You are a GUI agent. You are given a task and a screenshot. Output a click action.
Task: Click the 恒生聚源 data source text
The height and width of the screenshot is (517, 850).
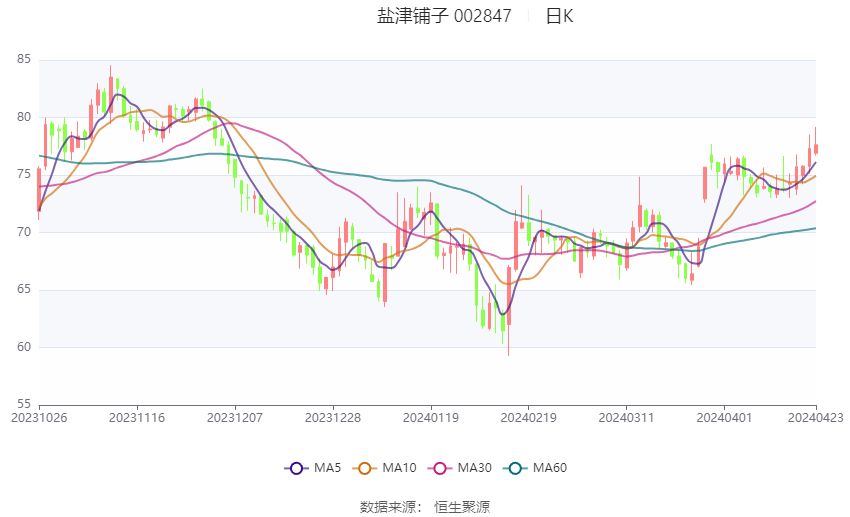point(462,507)
